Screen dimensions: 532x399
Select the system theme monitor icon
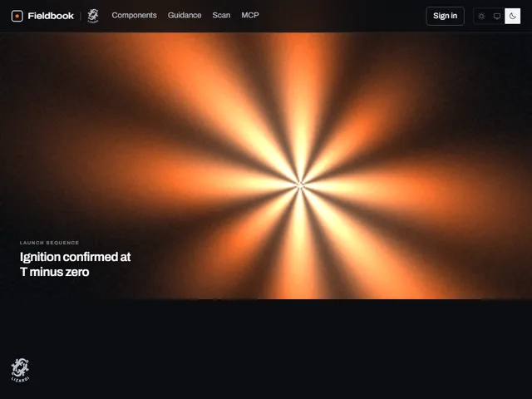coord(497,16)
